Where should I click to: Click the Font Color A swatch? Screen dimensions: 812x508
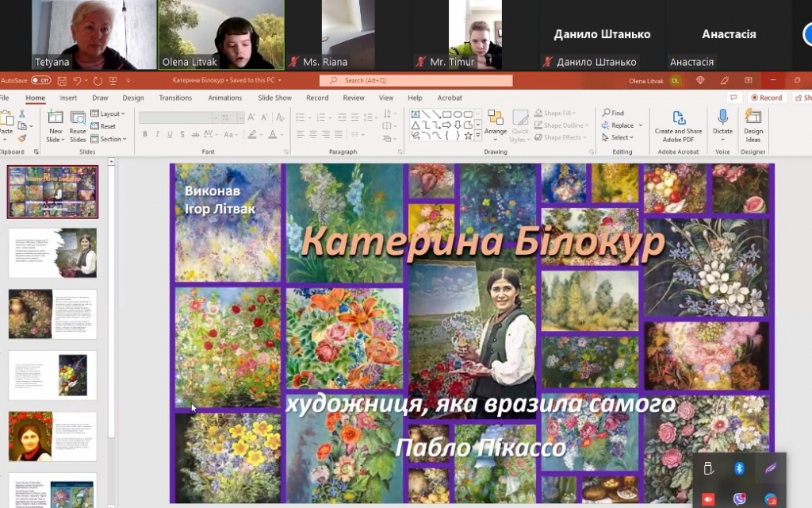click(x=273, y=134)
